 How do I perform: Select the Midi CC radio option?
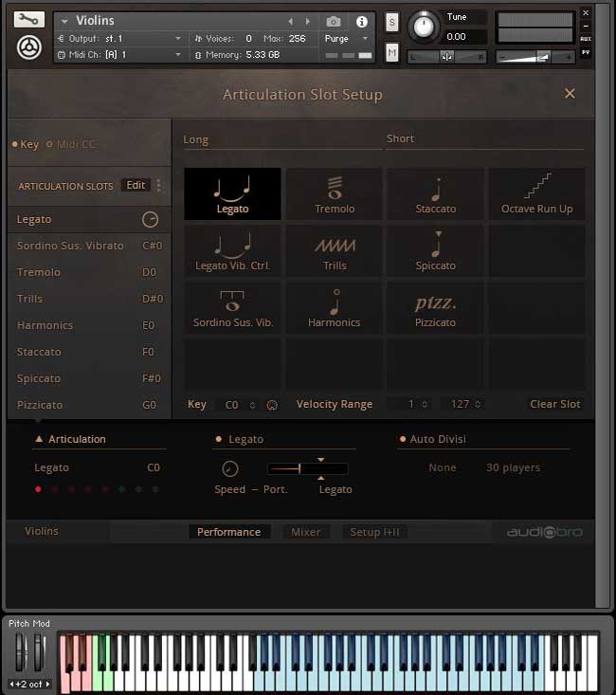71,144
